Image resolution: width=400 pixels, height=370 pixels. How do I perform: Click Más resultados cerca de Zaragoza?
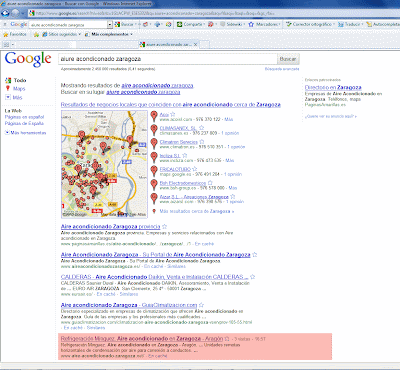coord(197,211)
